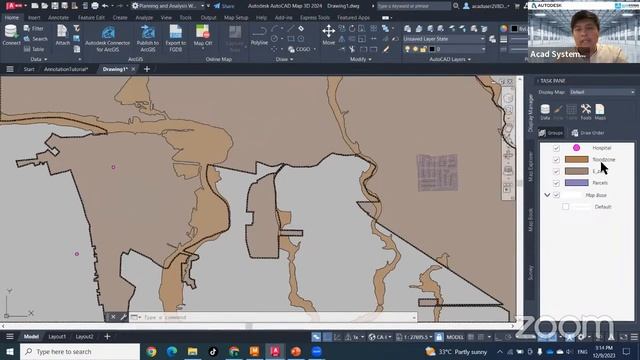The image size is (640, 360).
Task: Click Groups button in Task Pane
Action: pyautogui.click(x=551, y=133)
